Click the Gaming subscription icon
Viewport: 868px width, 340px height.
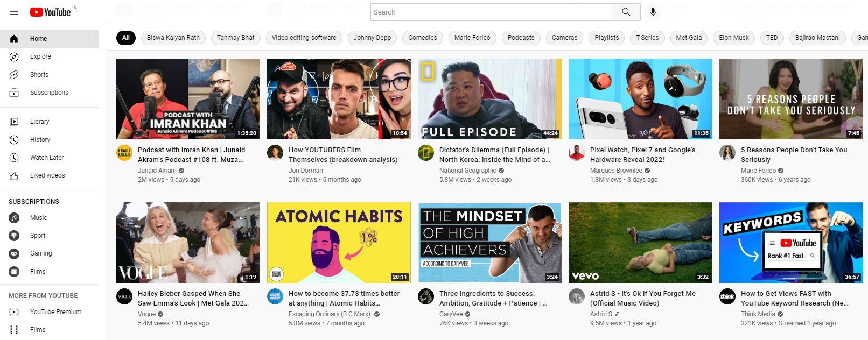tap(14, 253)
